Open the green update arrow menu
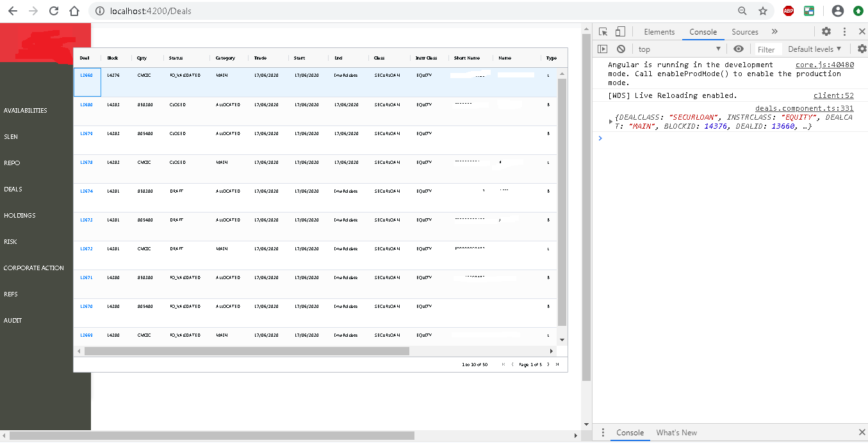This screenshot has height=443, width=868. (858, 11)
